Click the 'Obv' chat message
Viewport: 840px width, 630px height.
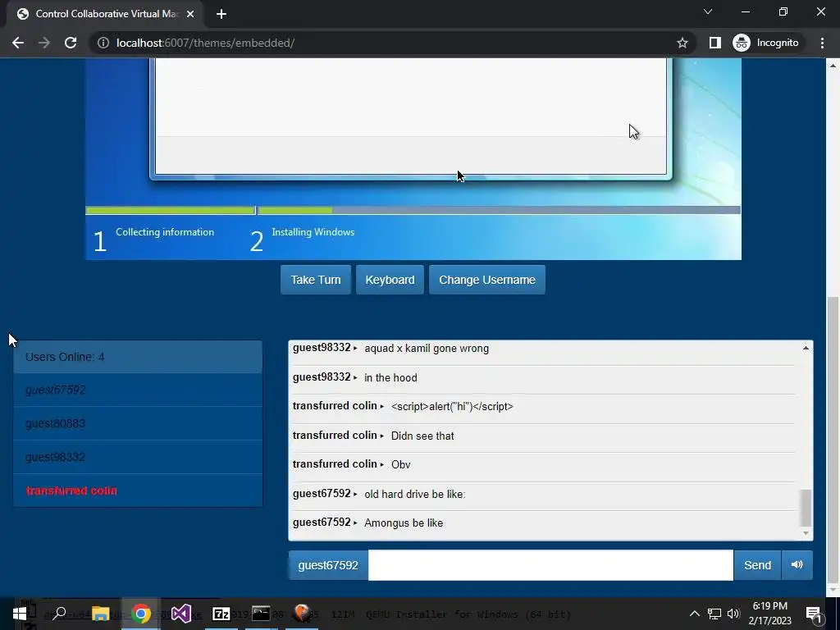point(400,464)
